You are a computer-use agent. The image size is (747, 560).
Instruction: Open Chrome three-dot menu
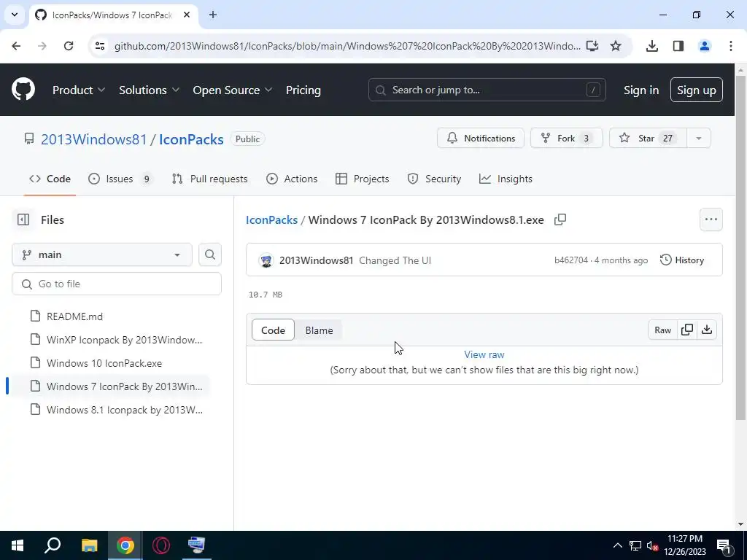[730, 46]
